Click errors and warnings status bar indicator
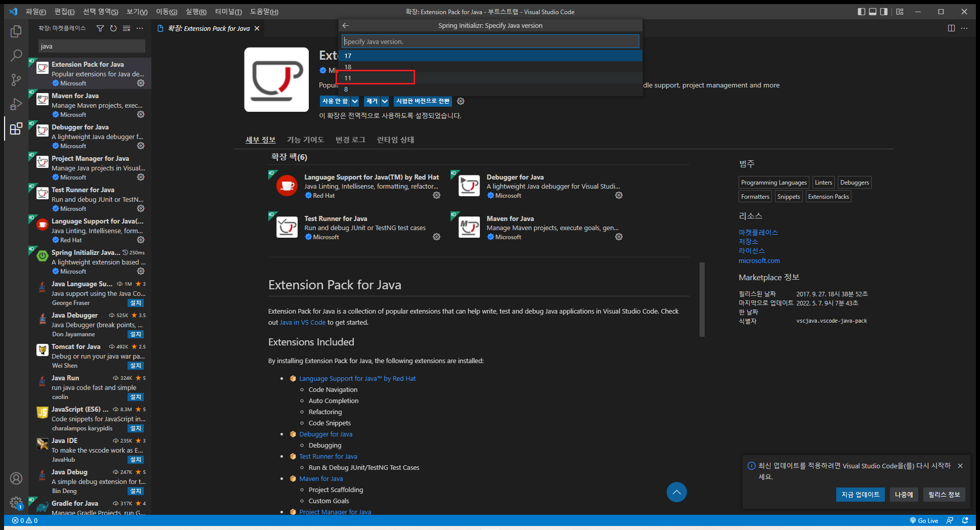The image size is (980, 530). pos(25,520)
